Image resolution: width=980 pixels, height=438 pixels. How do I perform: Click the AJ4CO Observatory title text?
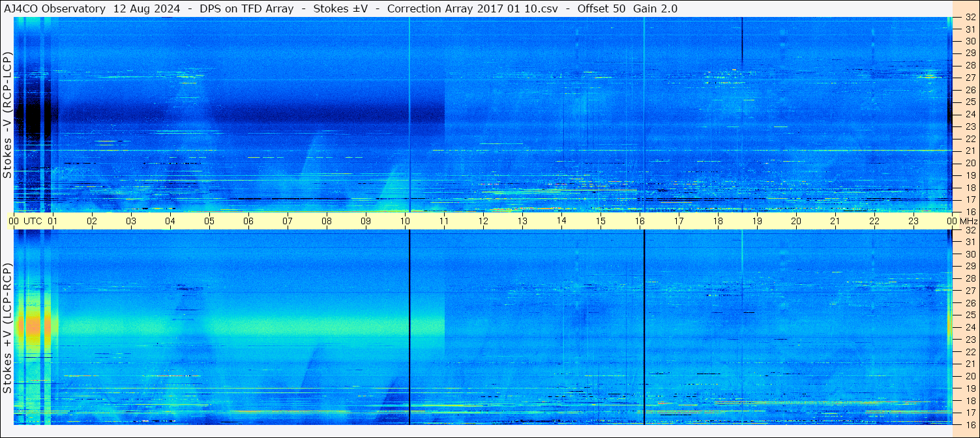point(55,8)
